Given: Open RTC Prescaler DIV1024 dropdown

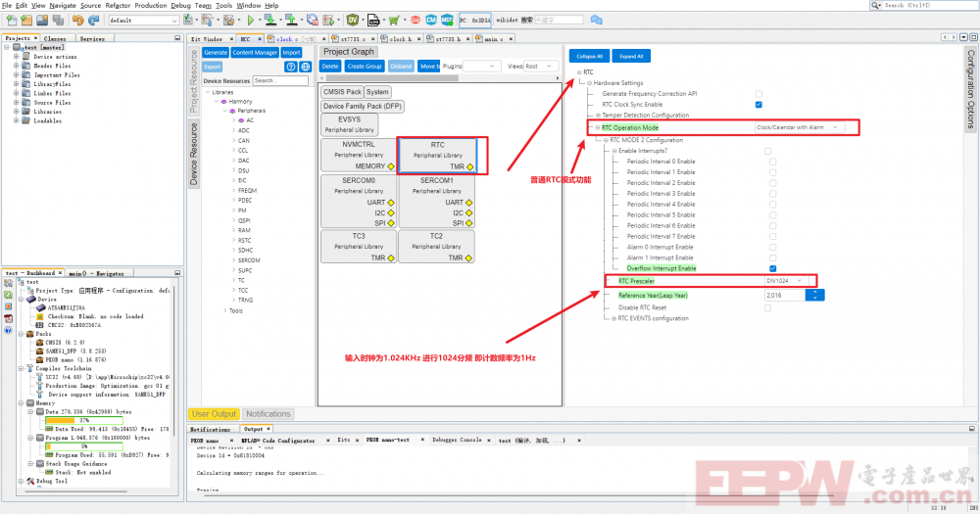Looking at the screenshot, I should point(786,281).
